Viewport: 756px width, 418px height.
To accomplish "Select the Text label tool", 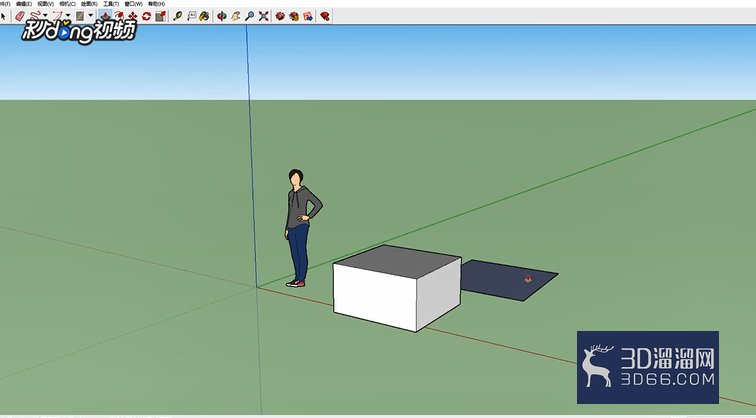I will click(x=191, y=16).
